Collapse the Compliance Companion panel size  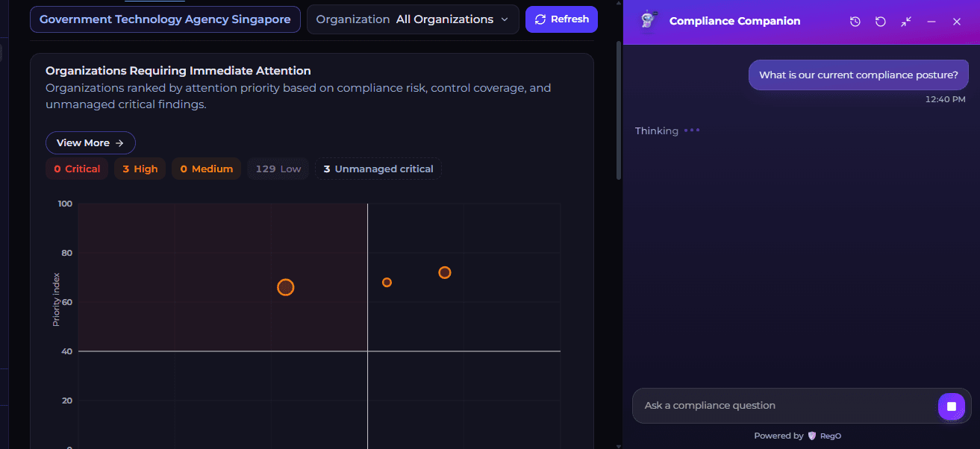pos(906,22)
